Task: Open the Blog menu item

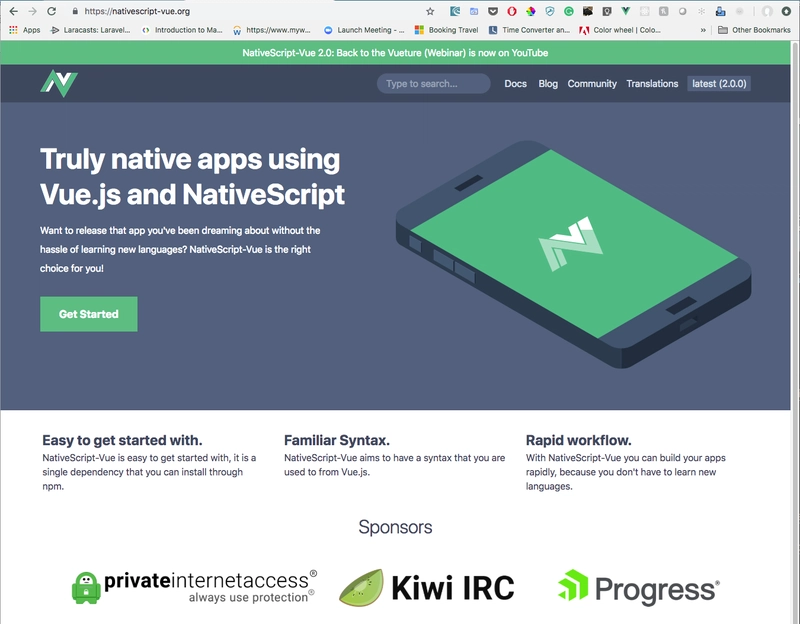Action: 548,84
